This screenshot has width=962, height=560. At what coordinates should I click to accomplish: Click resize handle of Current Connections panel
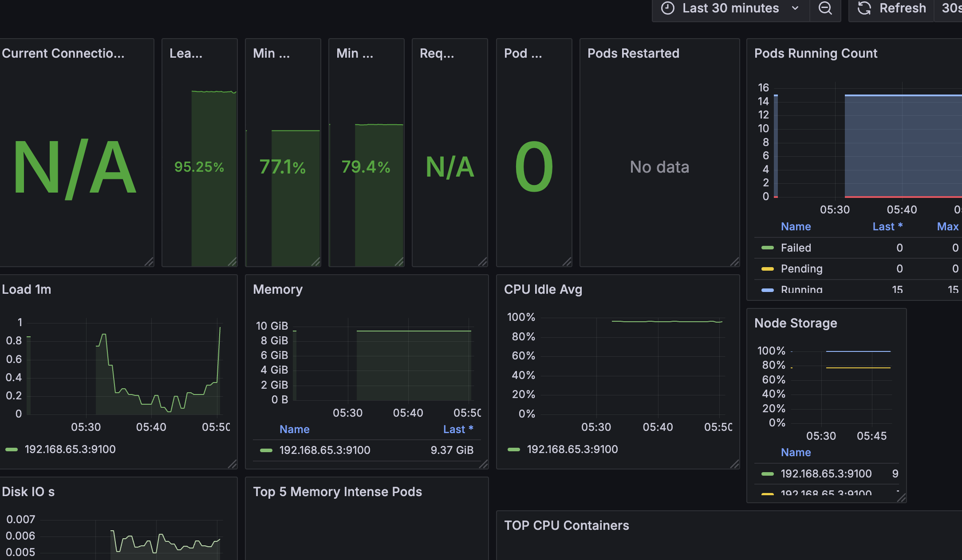point(149,262)
